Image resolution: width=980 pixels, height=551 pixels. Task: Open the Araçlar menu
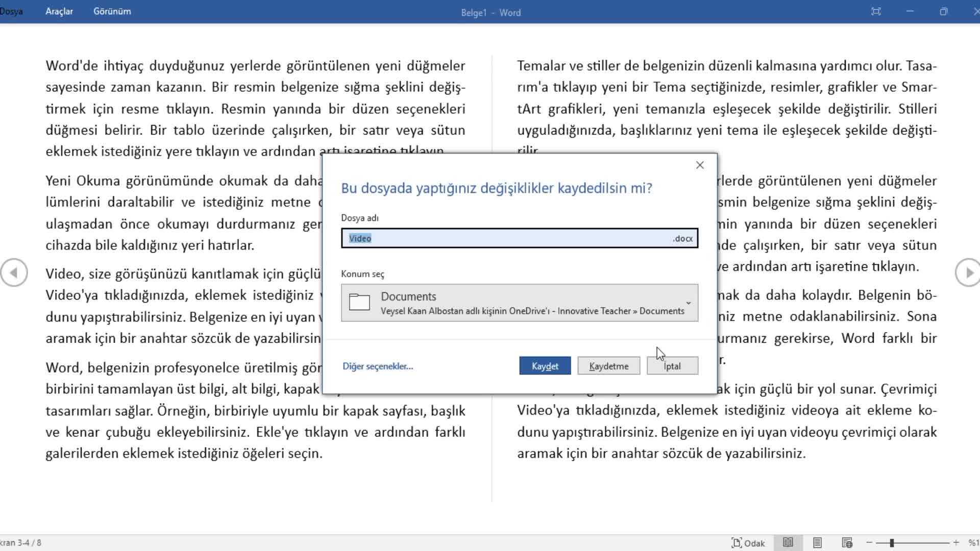tap(59, 11)
